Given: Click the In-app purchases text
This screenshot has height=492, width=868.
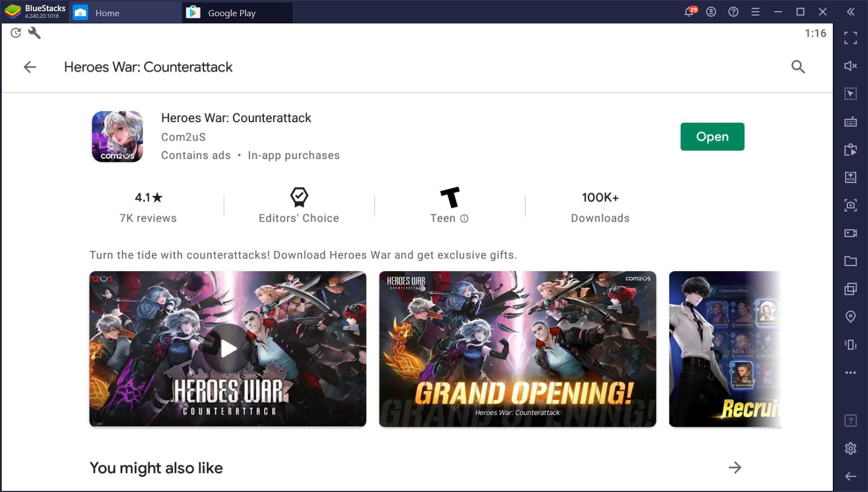Looking at the screenshot, I should [294, 155].
